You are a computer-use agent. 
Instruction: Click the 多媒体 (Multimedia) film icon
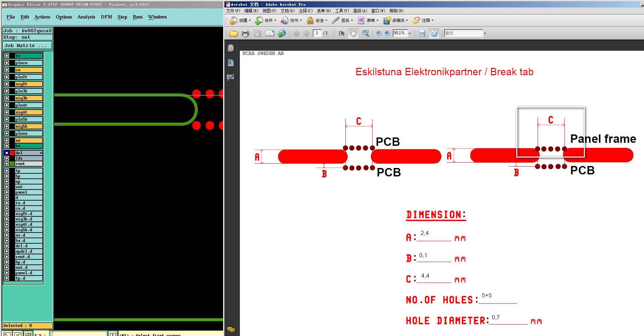click(x=387, y=20)
